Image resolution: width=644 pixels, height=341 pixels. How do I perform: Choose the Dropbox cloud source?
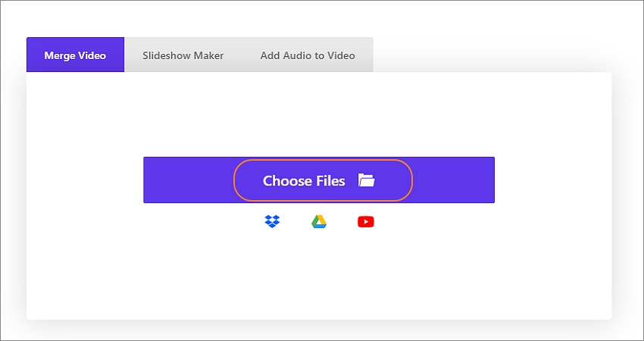pyautogui.click(x=272, y=221)
